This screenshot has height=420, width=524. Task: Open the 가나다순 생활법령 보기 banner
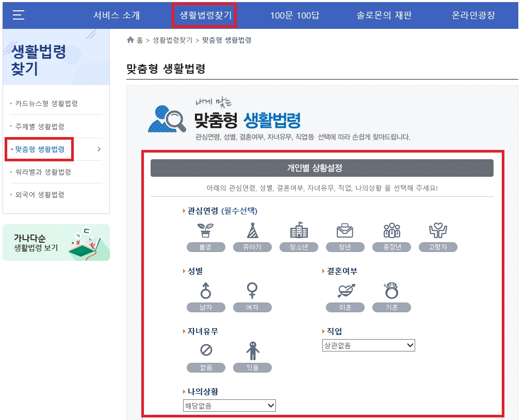coord(56,242)
